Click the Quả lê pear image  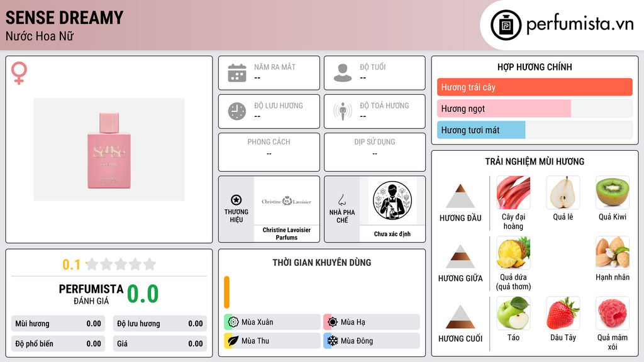tap(563, 192)
